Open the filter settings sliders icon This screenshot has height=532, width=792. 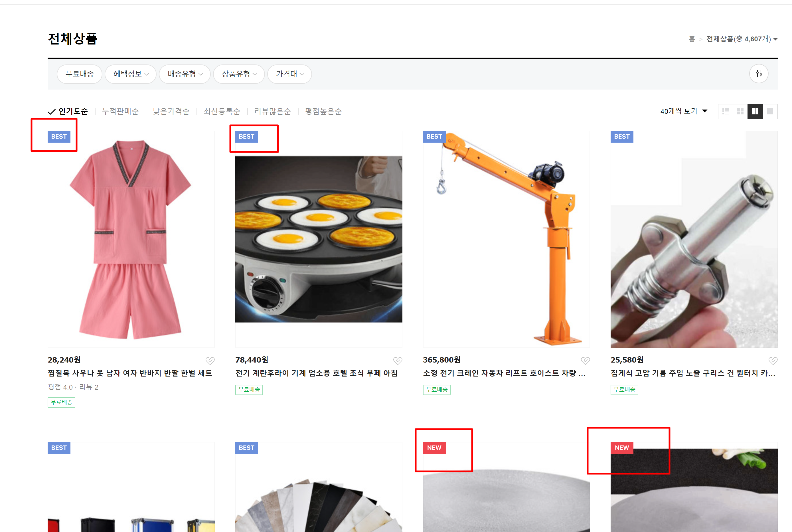click(x=759, y=74)
